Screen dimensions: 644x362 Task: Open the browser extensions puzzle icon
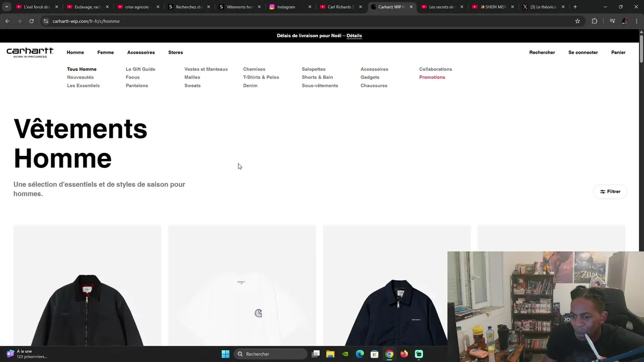[x=594, y=21]
